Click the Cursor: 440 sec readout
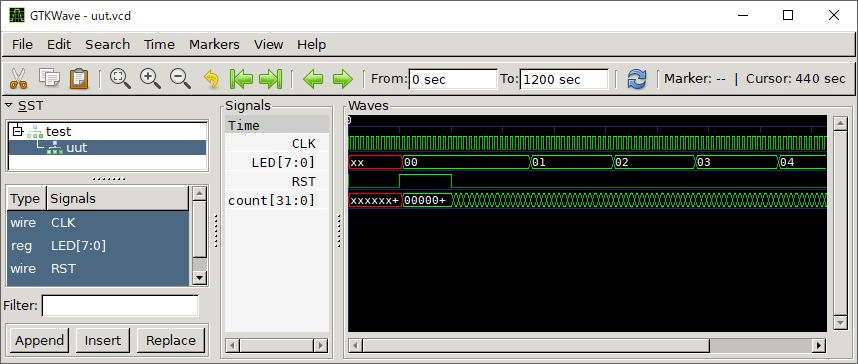 pyautogui.click(x=796, y=79)
